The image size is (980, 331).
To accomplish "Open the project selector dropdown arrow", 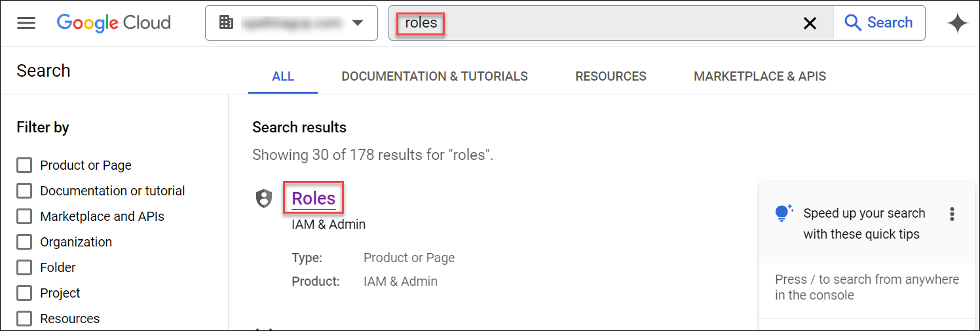I will 357,23.
